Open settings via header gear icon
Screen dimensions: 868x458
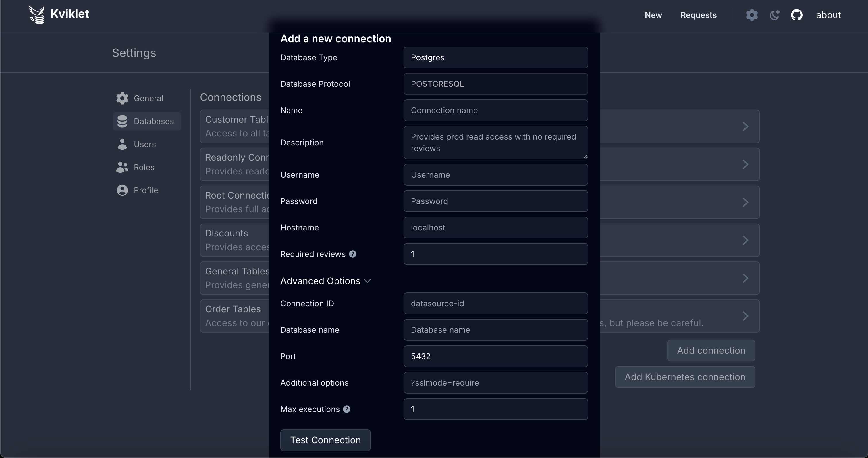[752, 15]
